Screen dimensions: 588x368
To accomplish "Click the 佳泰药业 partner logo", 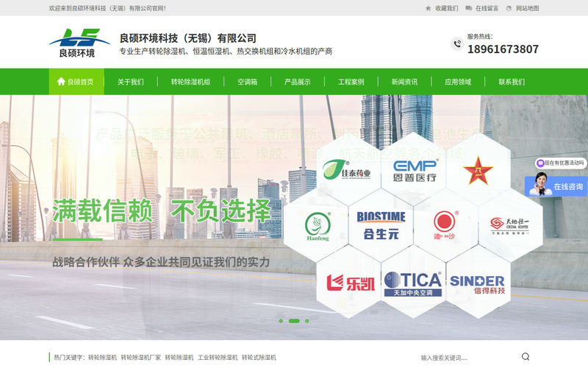I will [347, 170].
